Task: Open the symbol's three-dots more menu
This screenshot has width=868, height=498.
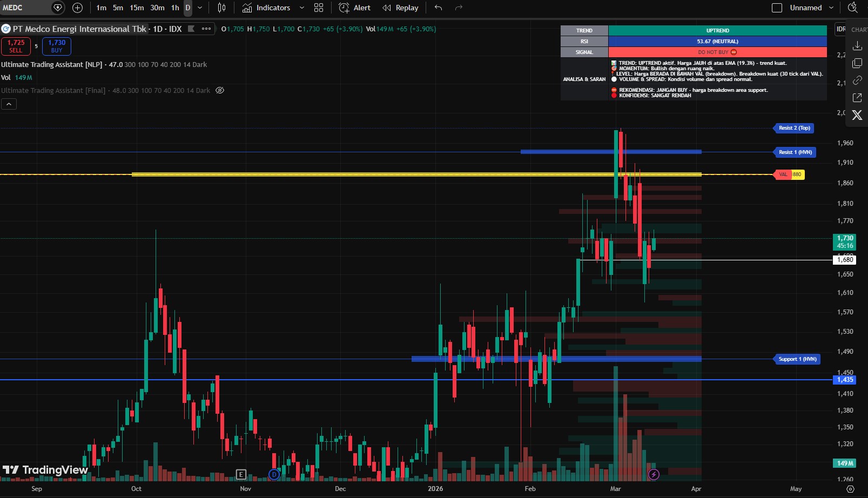Action: pos(206,29)
